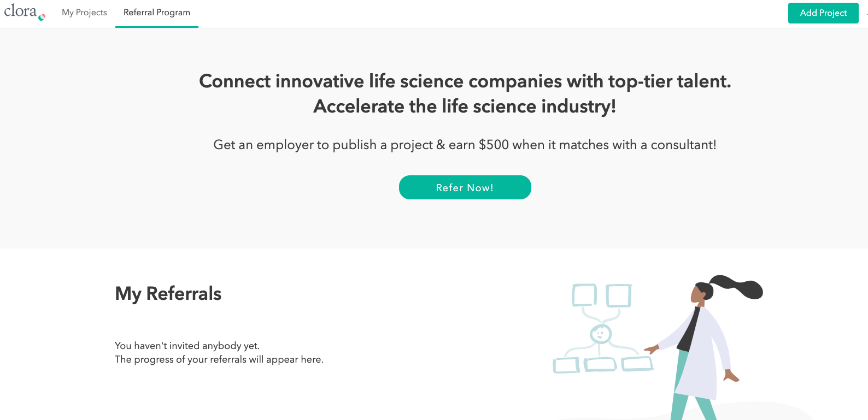This screenshot has width=868, height=420.
Task: Click "You haven't invited anybody yet" text
Action: pos(187,346)
